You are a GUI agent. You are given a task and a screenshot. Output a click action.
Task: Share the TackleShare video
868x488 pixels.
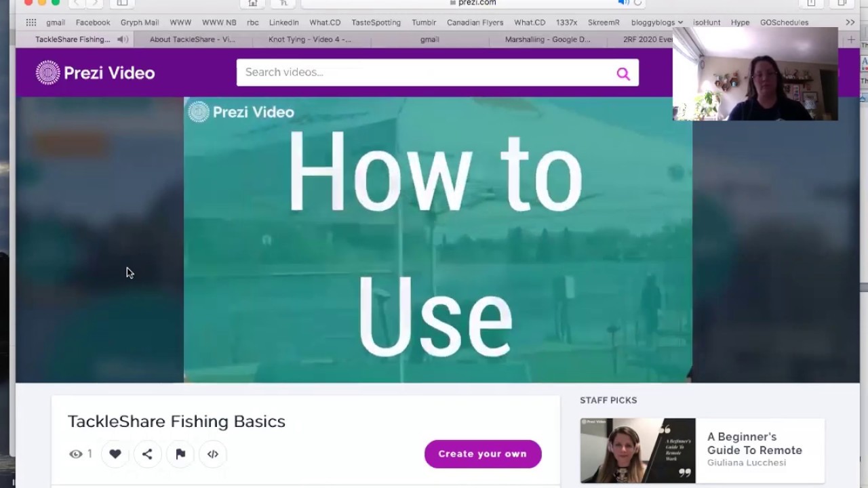pyautogui.click(x=147, y=454)
